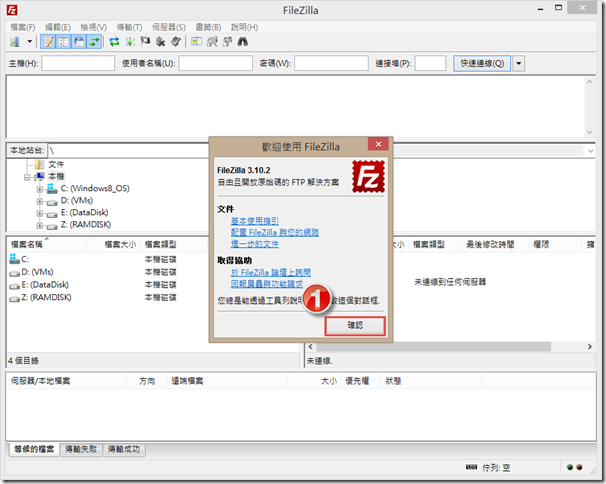Sort remote files by 最後修改時間 column header
The image size is (606, 484).
tap(495, 244)
